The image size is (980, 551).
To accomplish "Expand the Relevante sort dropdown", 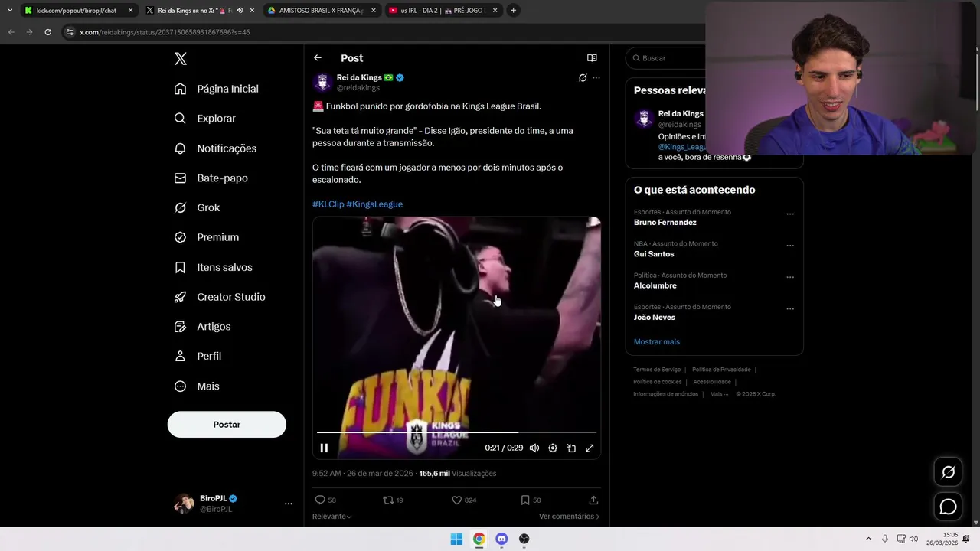I will click(x=332, y=517).
